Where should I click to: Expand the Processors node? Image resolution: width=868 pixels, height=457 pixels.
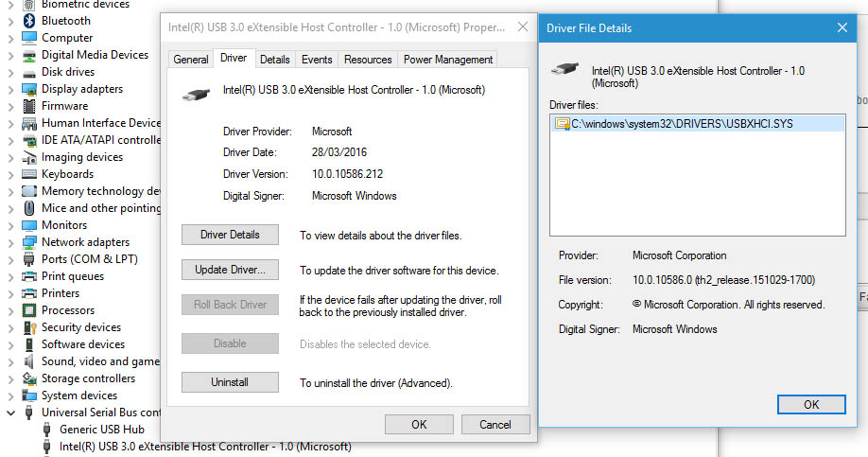click(x=10, y=311)
